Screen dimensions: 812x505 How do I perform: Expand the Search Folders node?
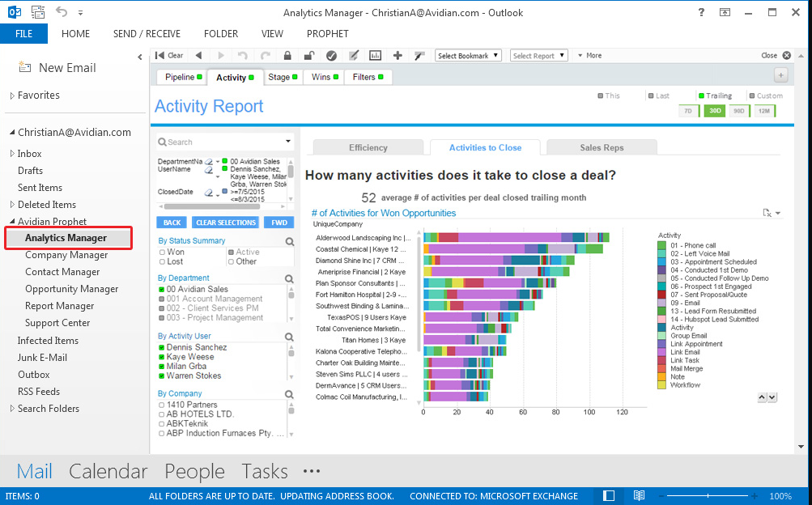pos(12,409)
